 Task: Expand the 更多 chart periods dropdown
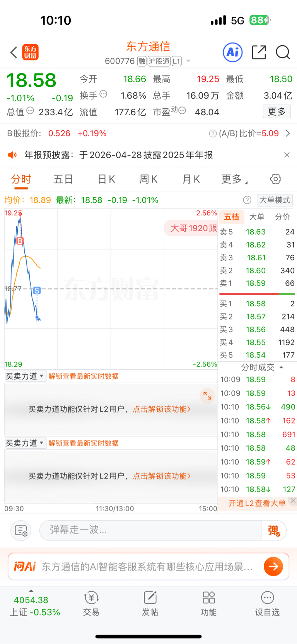click(x=234, y=179)
